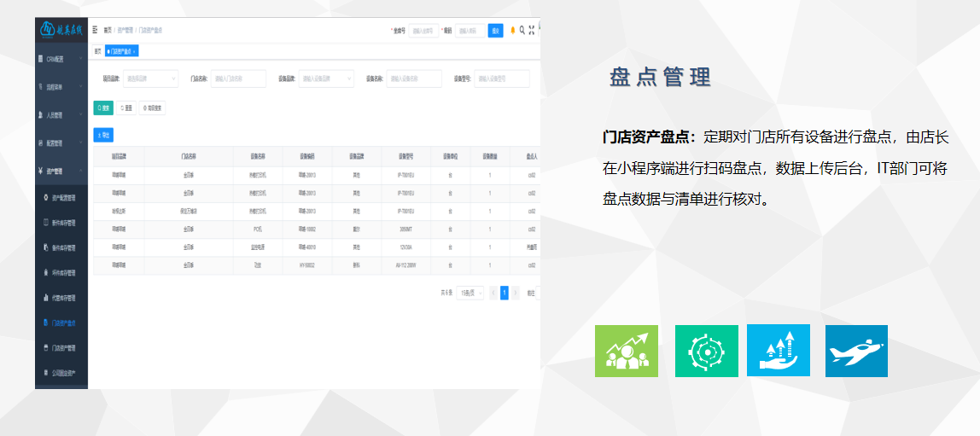Click the magnifier search icon in header
Viewport: 980px width, 436px height.
tap(522, 30)
